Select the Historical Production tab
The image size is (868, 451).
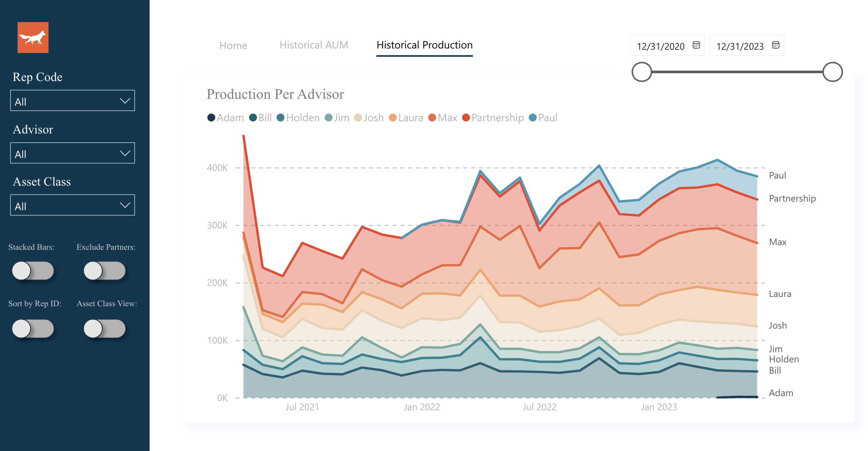424,45
